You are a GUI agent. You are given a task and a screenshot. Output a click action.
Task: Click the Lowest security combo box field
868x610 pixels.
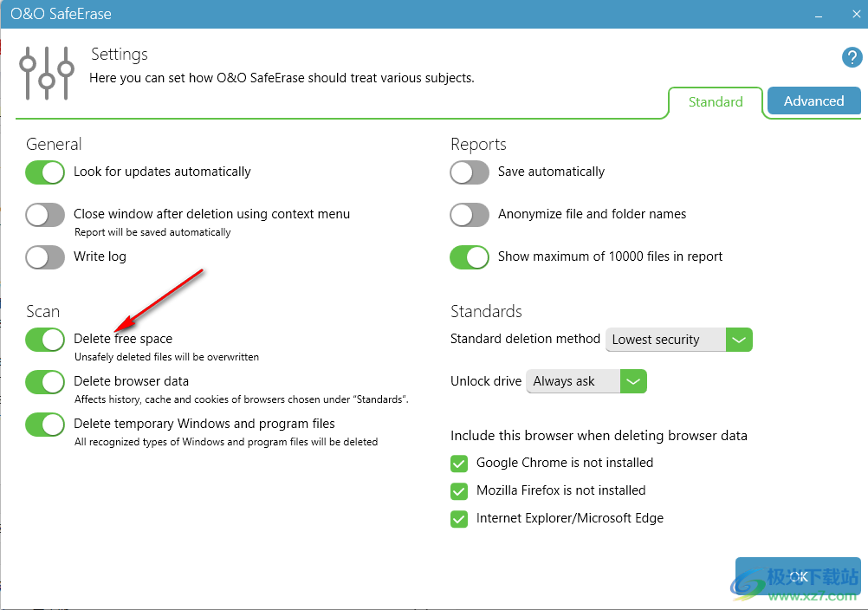tap(666, 340)
